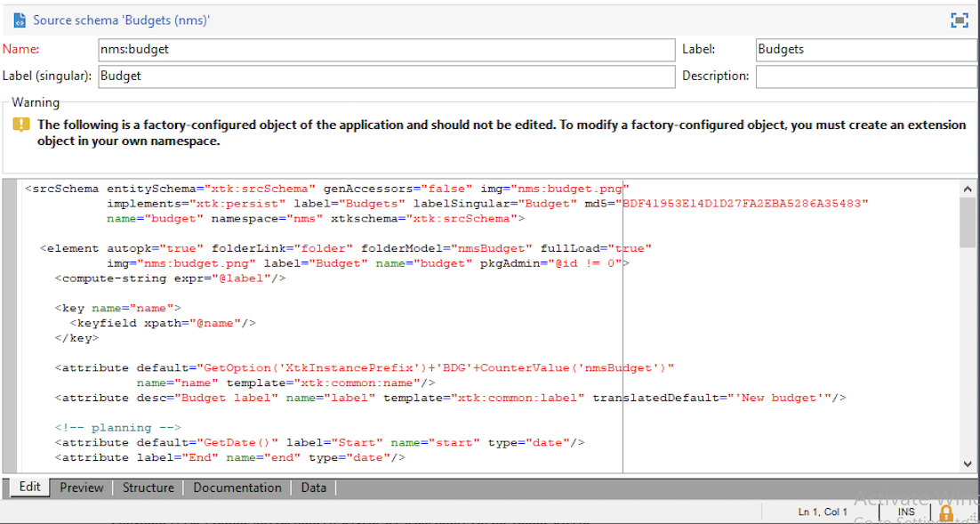Click the srcSchema opening tag
The image size is (980, 524).
[62, 189]
